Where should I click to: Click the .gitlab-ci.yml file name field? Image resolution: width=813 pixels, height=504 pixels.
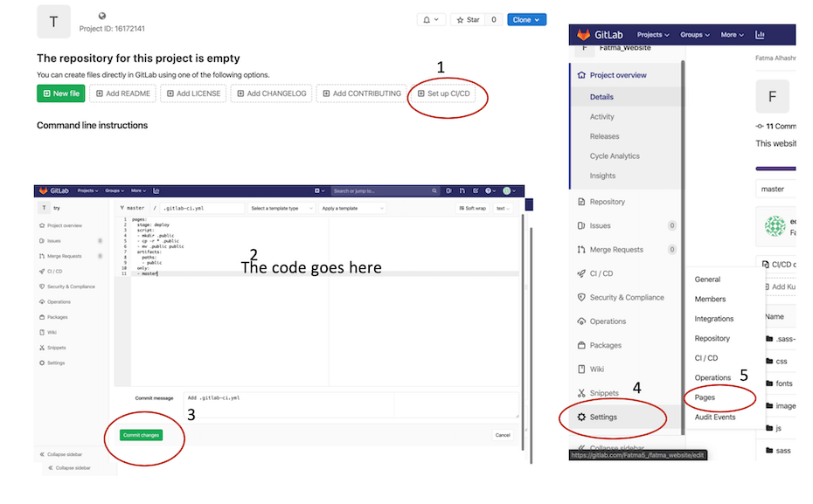tap(202, 208)
